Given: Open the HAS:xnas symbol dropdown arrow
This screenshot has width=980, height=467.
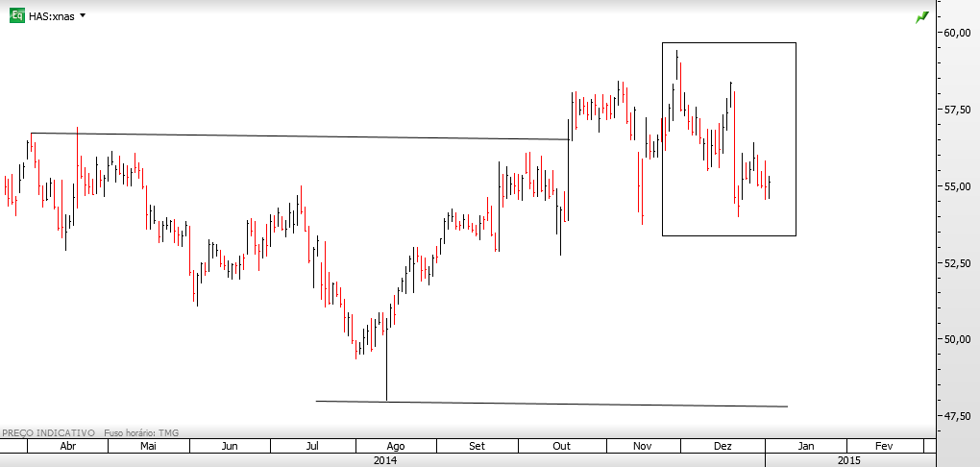Looking at the screenshot, I should pyautogui.click(x=83, y=15).
